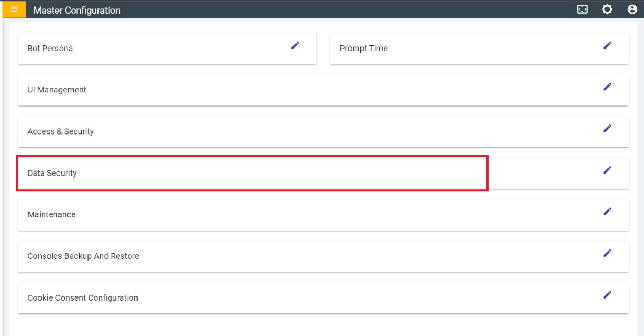Open the settings gear icon

coord(608,9)
